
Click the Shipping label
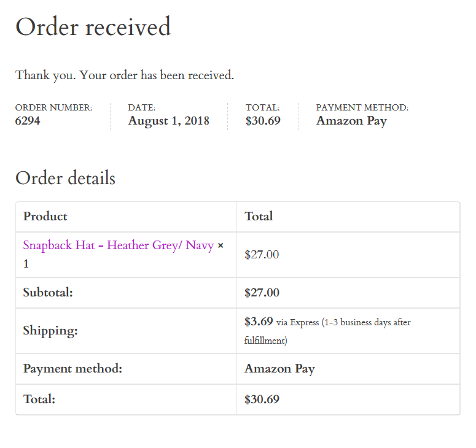click(50, 331)
